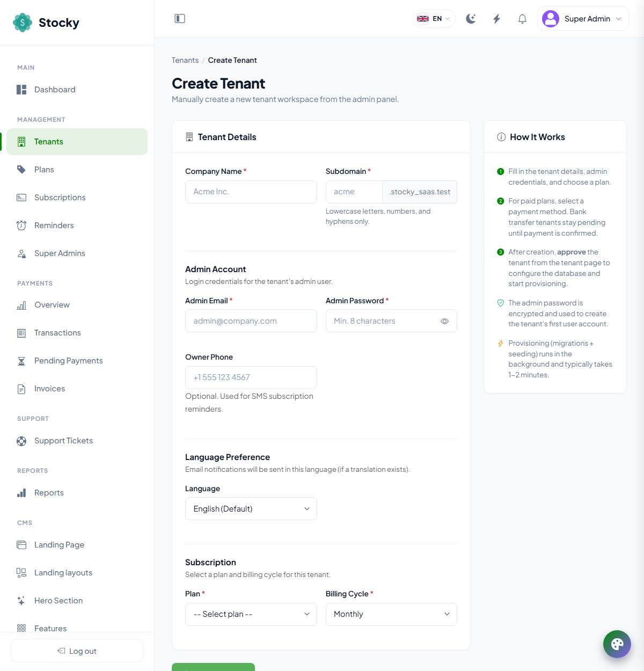Open Subscriptions in the sidebar
Screen dimensions: 644x671
(77, 198)
